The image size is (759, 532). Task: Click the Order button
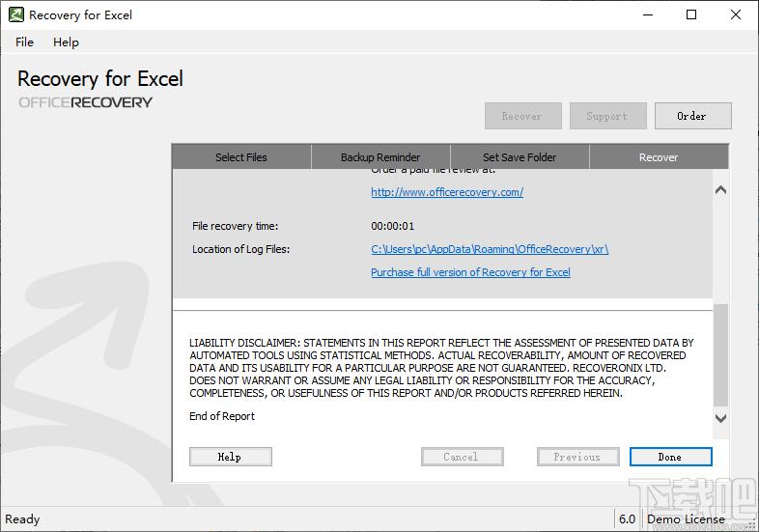point(692,116)
